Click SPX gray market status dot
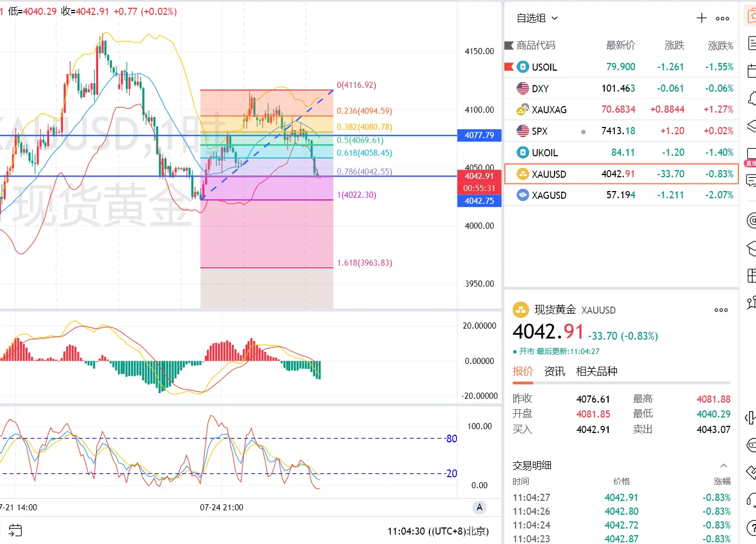Image resolution: width=756 pixels, height=544 pixels. pyautogui.click(x=583, y=131)
